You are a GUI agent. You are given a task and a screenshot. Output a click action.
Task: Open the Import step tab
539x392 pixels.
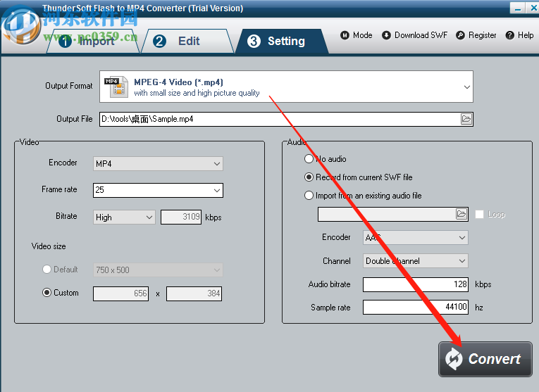point(93,42)
